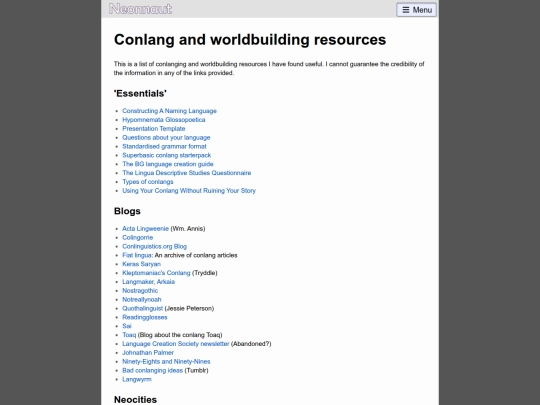Open Kleptomaniac's Conlang link
The image size is (540, 405).
(156, 273)
